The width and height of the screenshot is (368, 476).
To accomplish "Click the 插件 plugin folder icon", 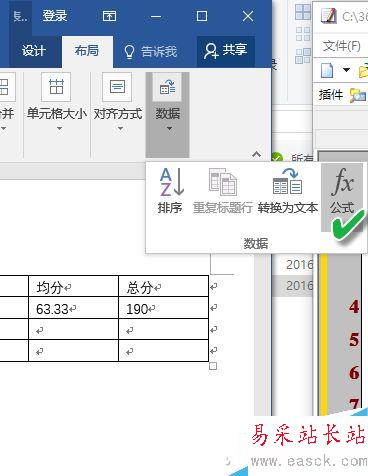I will 358,95.
